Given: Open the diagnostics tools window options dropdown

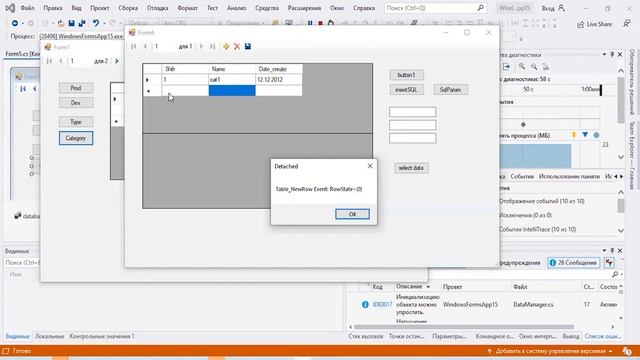Looking at the screenshot, I should pos(604,55).
